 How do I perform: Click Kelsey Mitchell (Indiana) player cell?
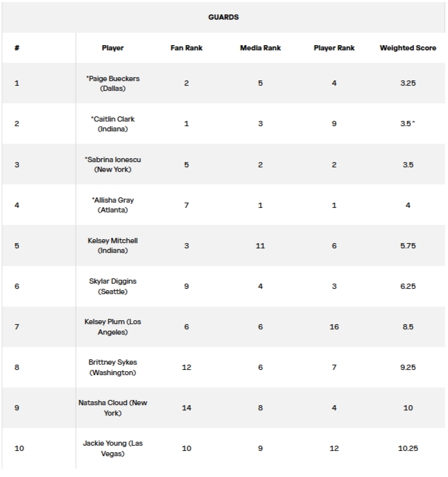point(112,245)
